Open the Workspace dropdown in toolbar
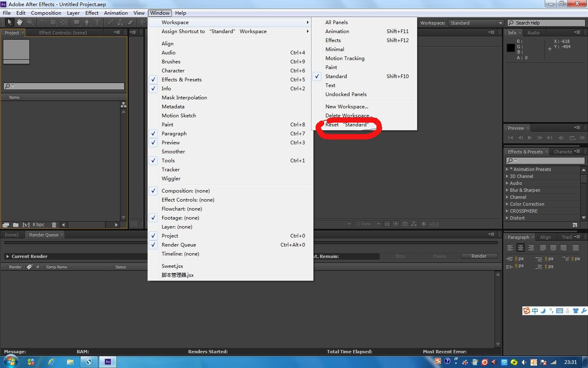 476,23
